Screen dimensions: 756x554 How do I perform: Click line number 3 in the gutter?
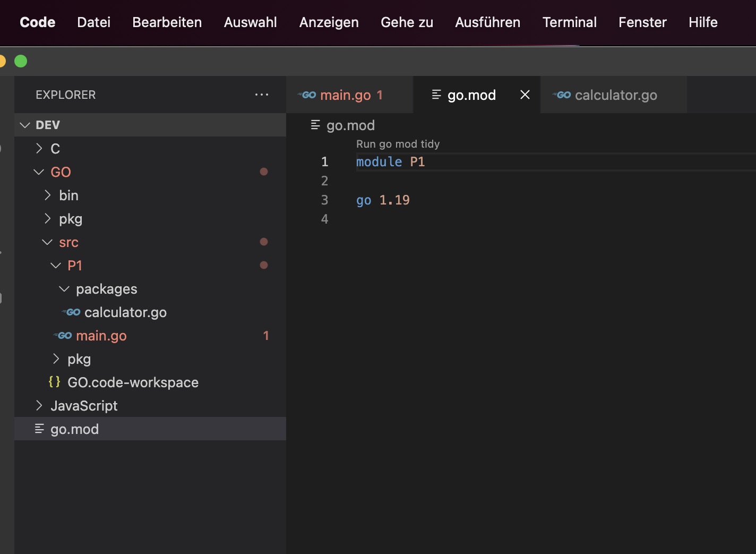[x=324, y=200]
